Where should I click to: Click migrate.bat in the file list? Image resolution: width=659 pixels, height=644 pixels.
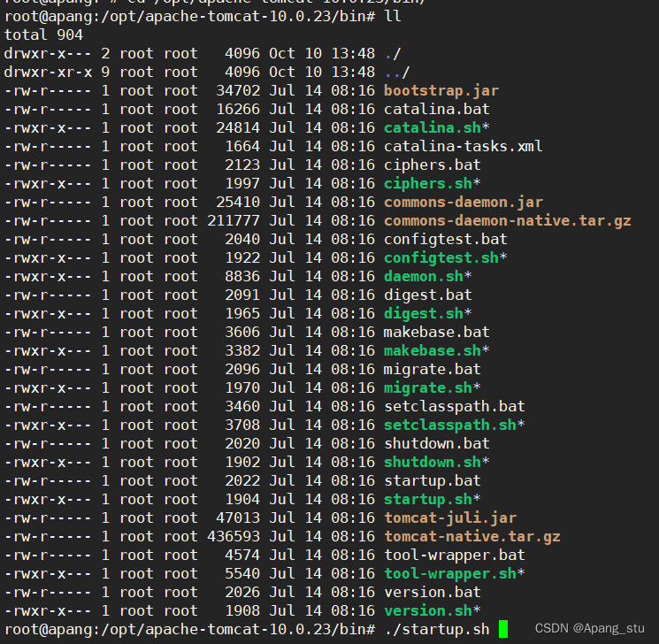433,369
